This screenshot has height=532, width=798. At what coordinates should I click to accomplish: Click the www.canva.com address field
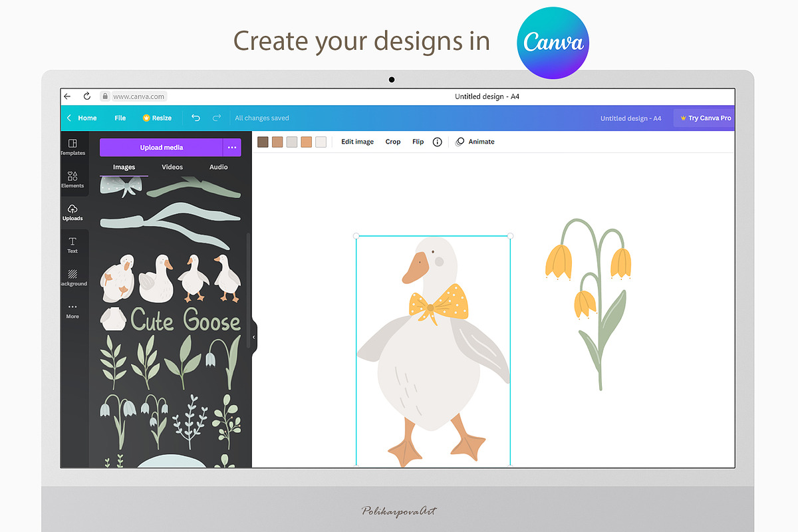pyautogui.click(x=138, y=96)
